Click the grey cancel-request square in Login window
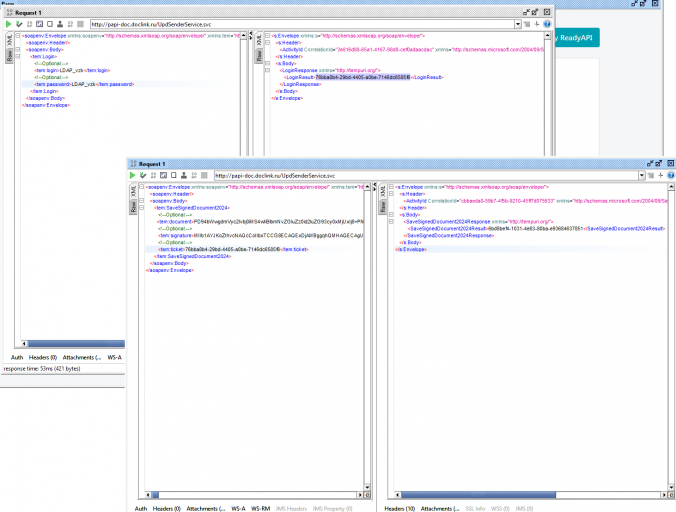Screen dimensions: 676x512 (81, 24)
